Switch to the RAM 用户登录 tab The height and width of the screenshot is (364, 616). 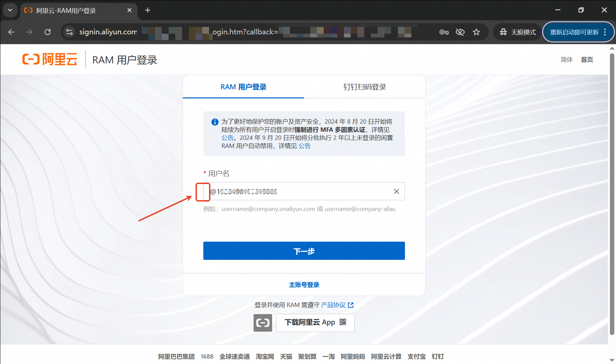243,87
